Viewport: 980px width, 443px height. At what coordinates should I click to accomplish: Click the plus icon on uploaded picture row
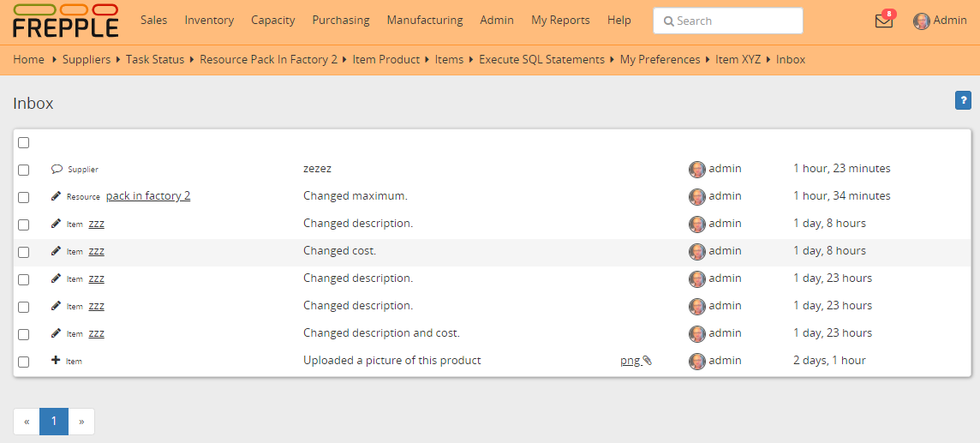coord(57,361)
